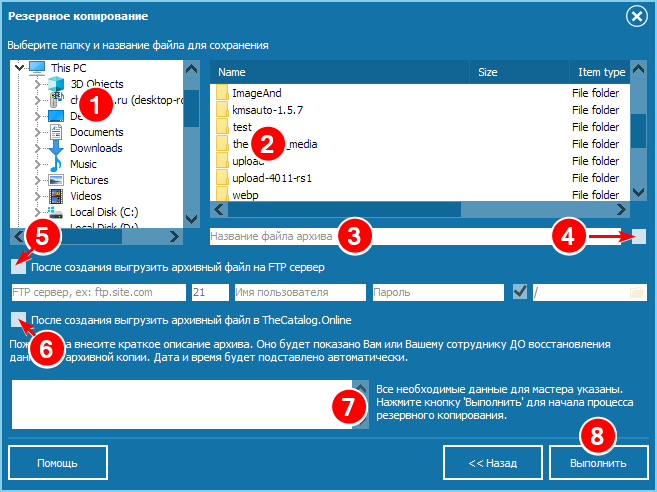Click file list scroll up arrow
657x492 pixels.
(x=638, y=68)
